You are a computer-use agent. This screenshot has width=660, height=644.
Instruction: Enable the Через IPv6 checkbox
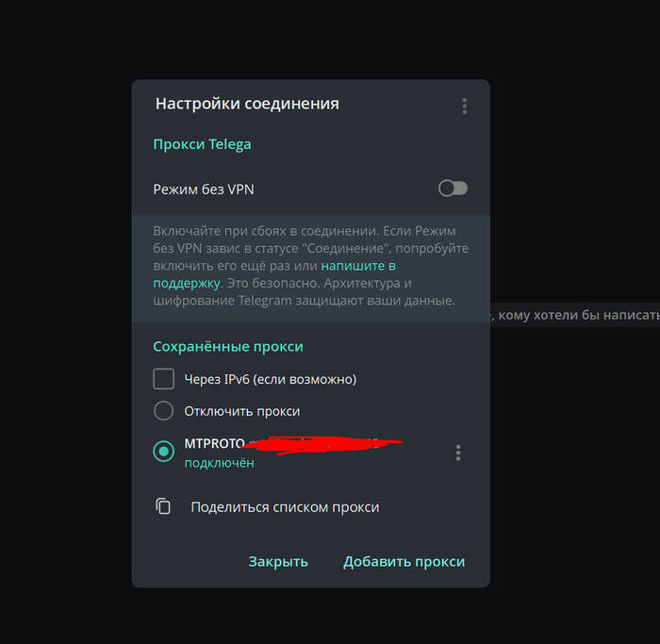tap(164, 379)
